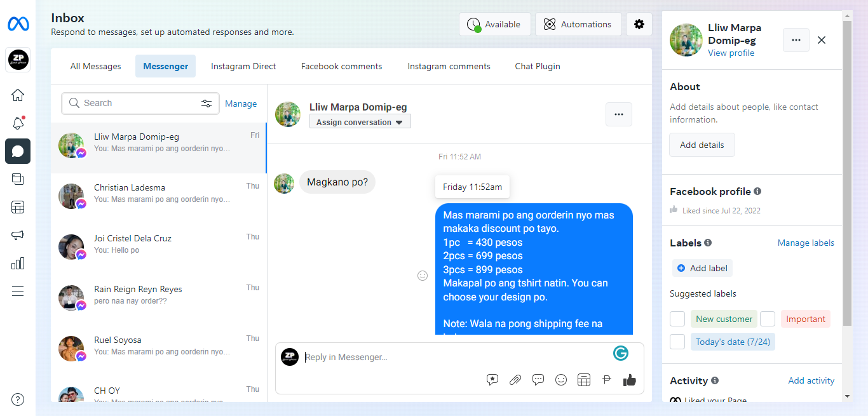Open Insights bar chart icon in sidebar
The width and height of the screenshot is (868, 416).
tap(18, 263)
